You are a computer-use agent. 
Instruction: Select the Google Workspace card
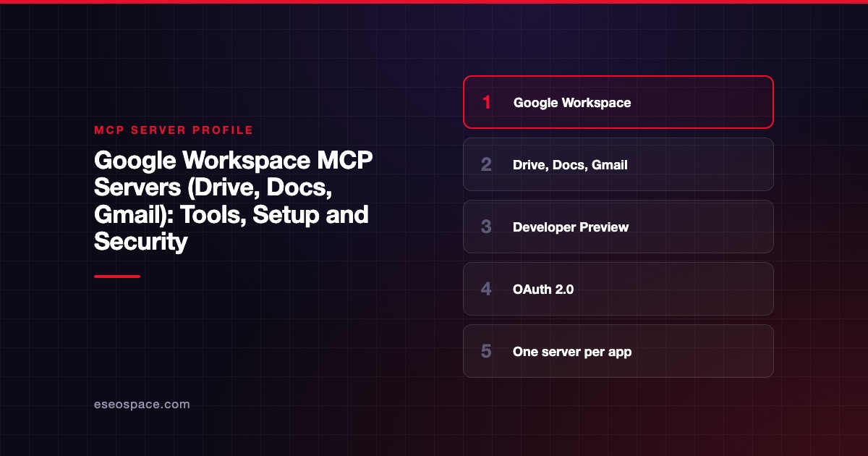(x=618, y=102)
